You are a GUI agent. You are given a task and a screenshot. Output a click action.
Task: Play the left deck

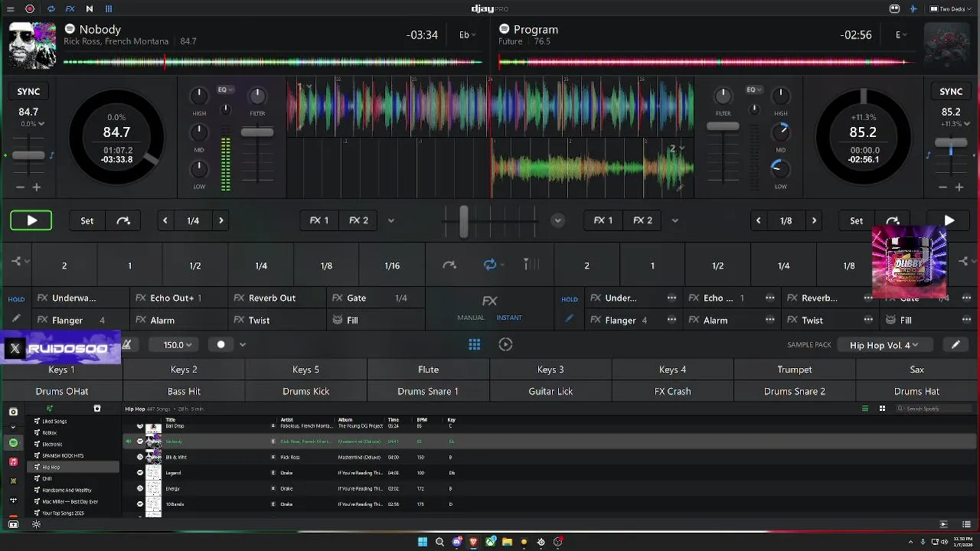31,220
